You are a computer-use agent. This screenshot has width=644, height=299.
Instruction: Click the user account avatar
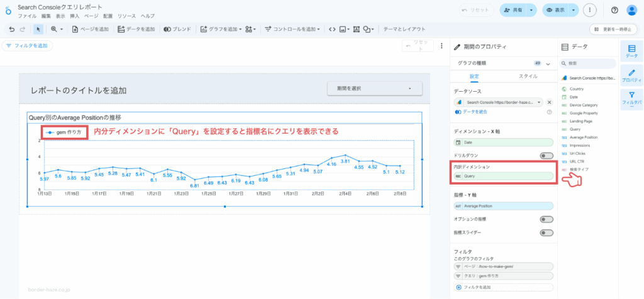pyautogui.click(x=631, y=10)
